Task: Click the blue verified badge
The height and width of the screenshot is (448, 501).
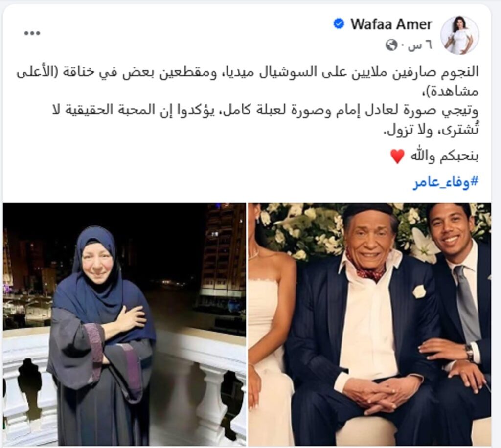Action: click(339, 24)
